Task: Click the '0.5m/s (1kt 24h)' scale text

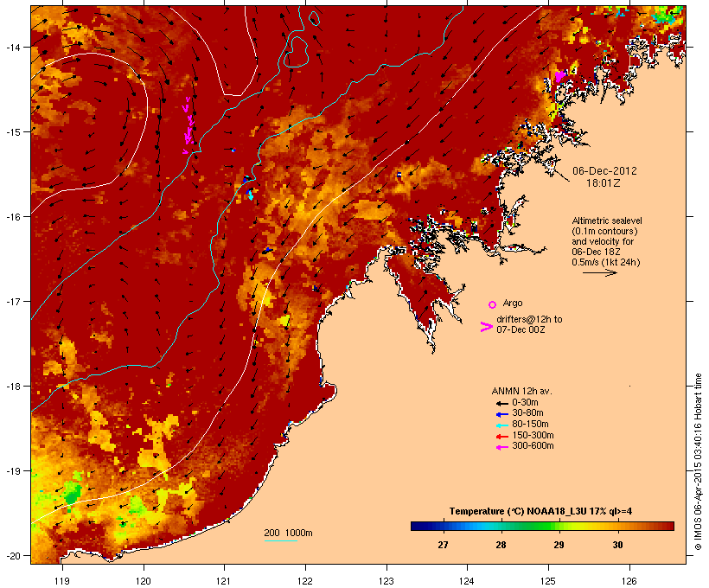Action: click(x=606, y=262)
